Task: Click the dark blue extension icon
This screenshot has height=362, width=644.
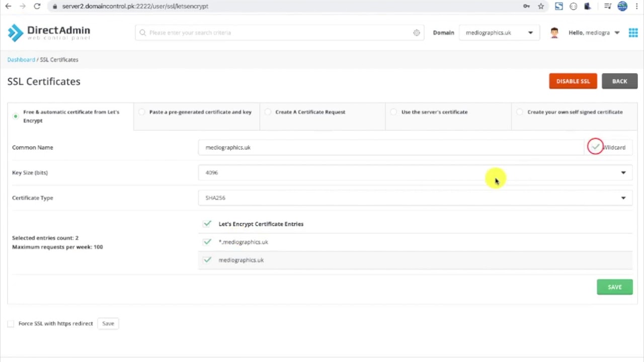Action: (x=587, y=6)
